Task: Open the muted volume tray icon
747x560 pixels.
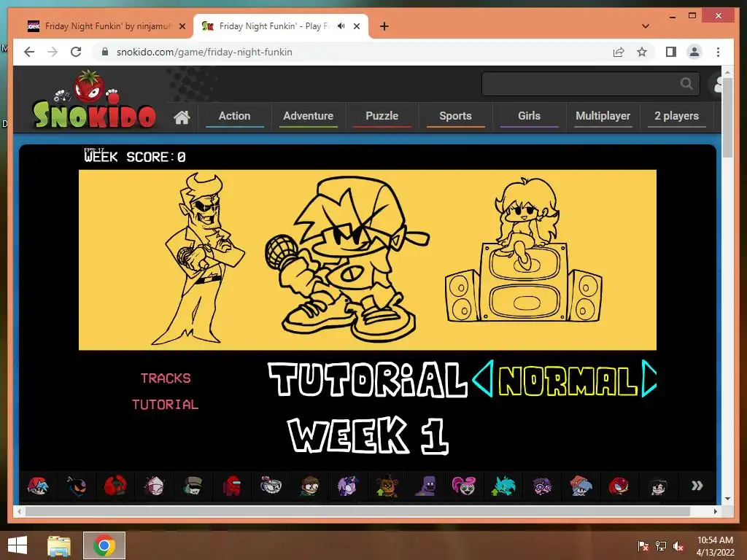Action: pos(678,546)
